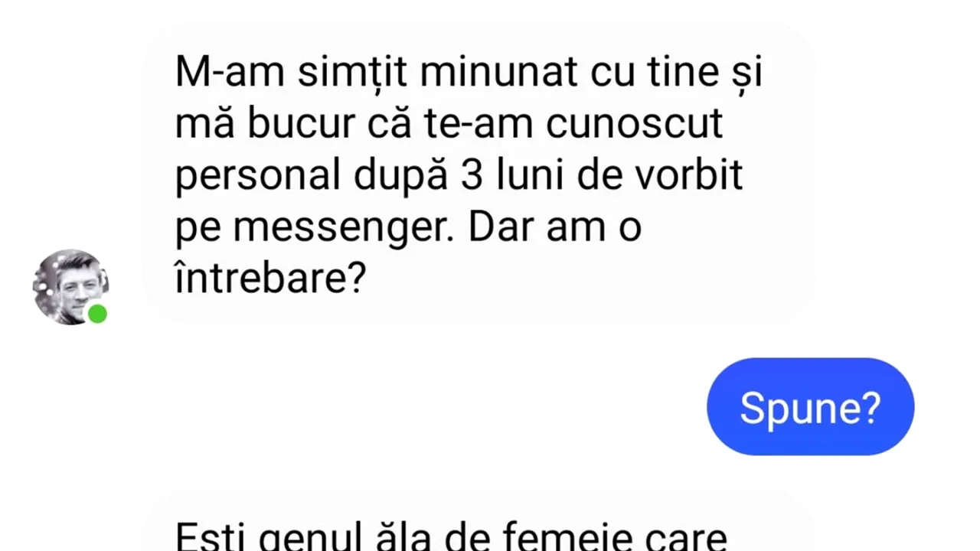Click the text "Dar am o" in the message
Image resolution: width=980 pixels, height=551 pixels.
[555, 230]
